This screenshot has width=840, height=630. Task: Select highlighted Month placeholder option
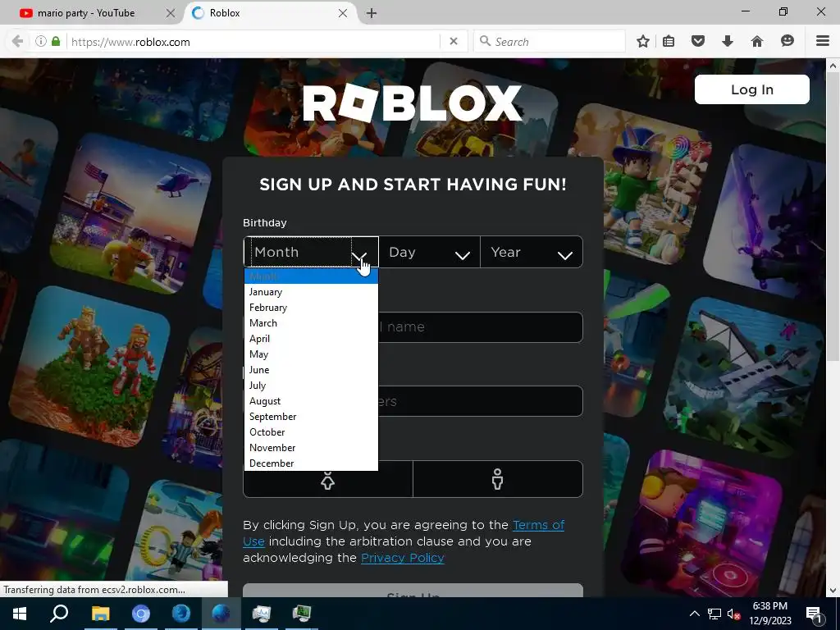(311, 276)
